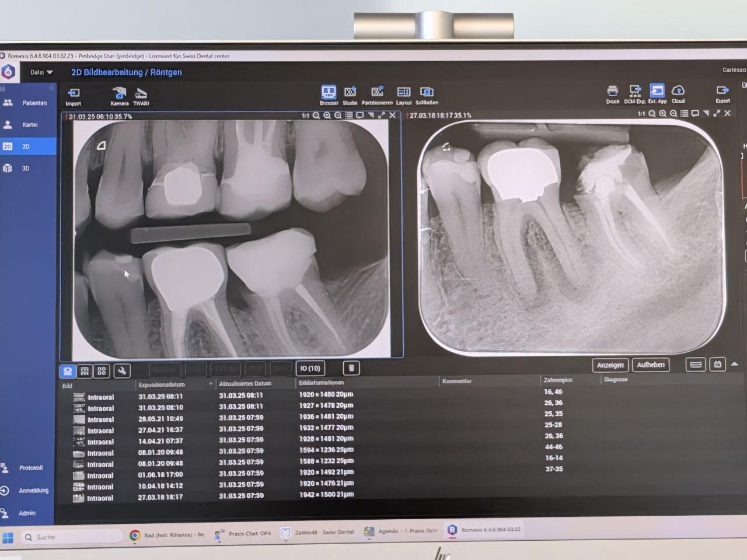The height and width of the screenshot is (560, 747).
Task: Open the Partitionieren tool
Action: click(378, 93)
